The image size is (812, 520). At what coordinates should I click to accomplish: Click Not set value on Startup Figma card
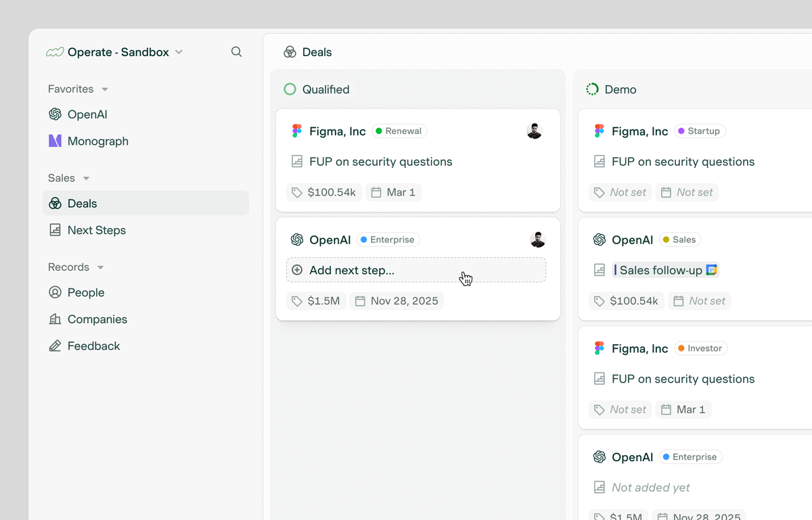point(621,192)
